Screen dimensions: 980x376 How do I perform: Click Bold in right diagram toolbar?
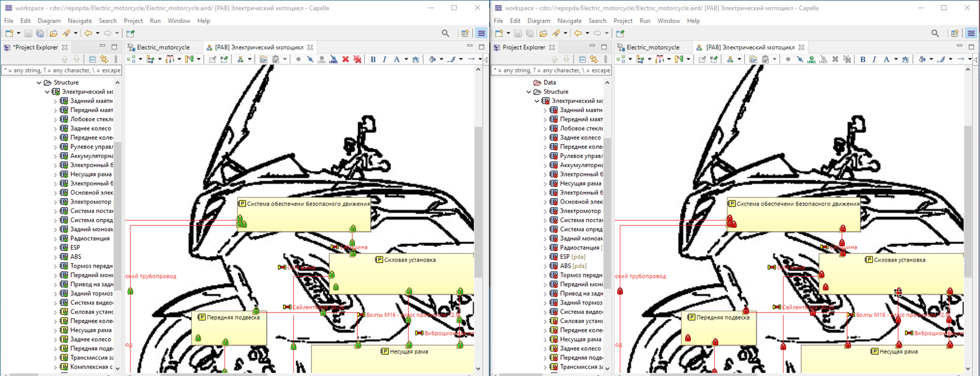863,60
